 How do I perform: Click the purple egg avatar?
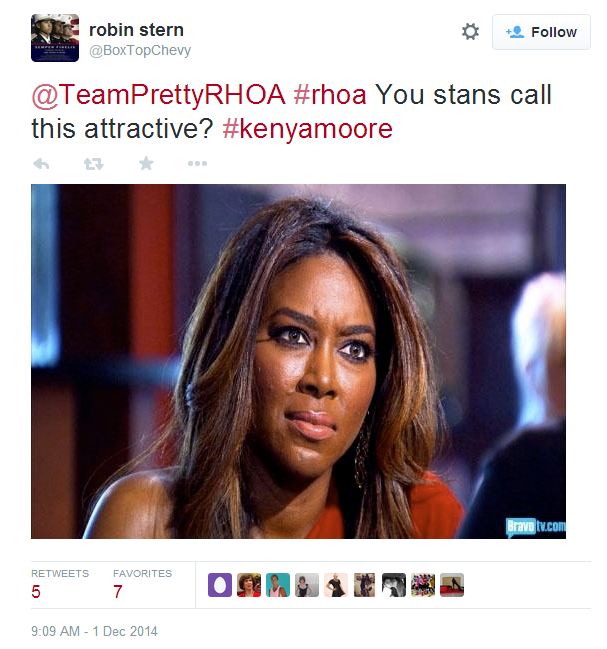[220, 585]
